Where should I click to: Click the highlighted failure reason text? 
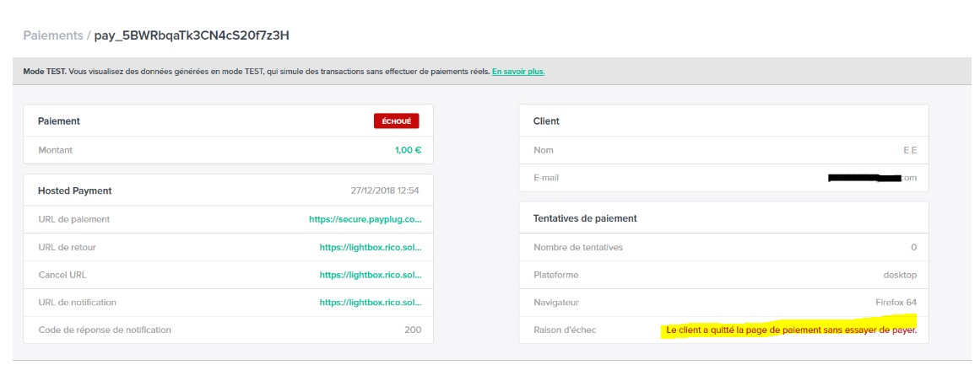pos(791,330)
